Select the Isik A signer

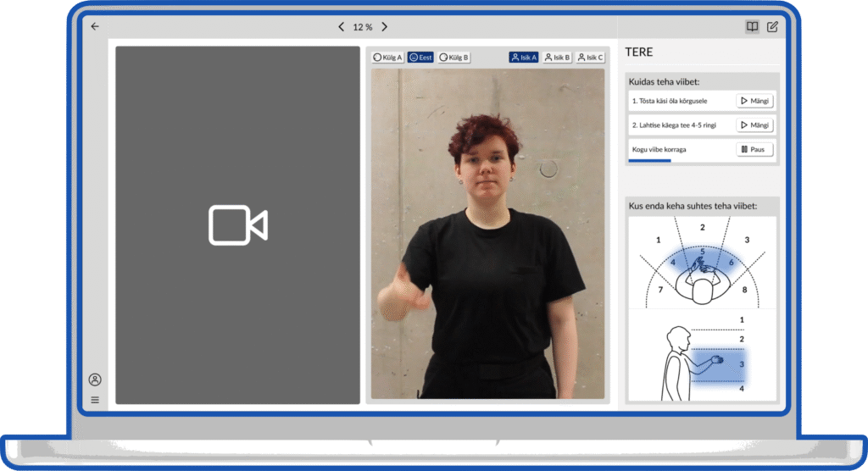[523, 58]
